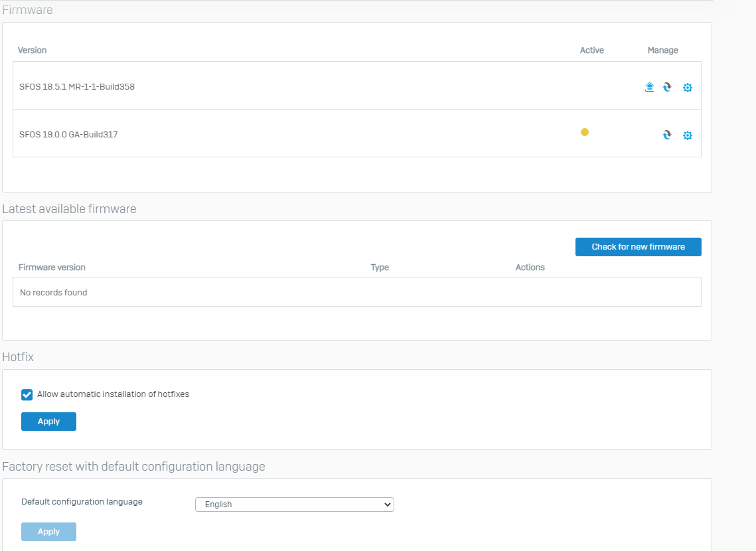Click Hotfix section heading

coord(18,356)
